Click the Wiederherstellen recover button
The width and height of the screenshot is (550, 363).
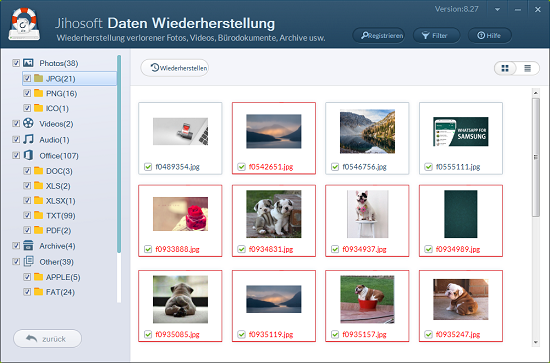point(175,68)
